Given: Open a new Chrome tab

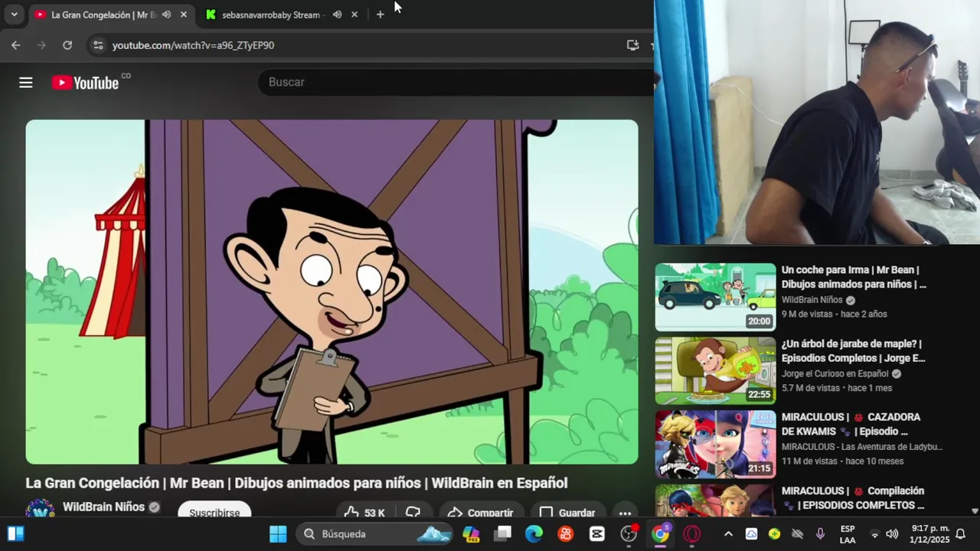Looking at the screenshot, I should 380,15.
